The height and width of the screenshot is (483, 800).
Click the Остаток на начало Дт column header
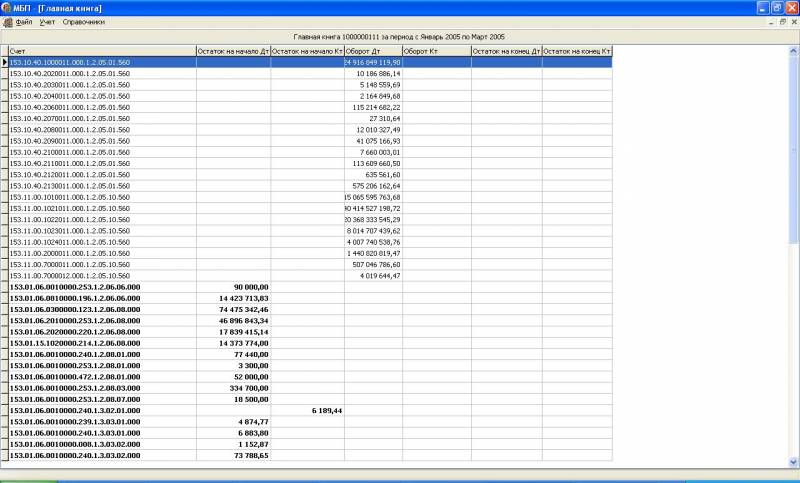pyautogui.click(x=233, y=51)
